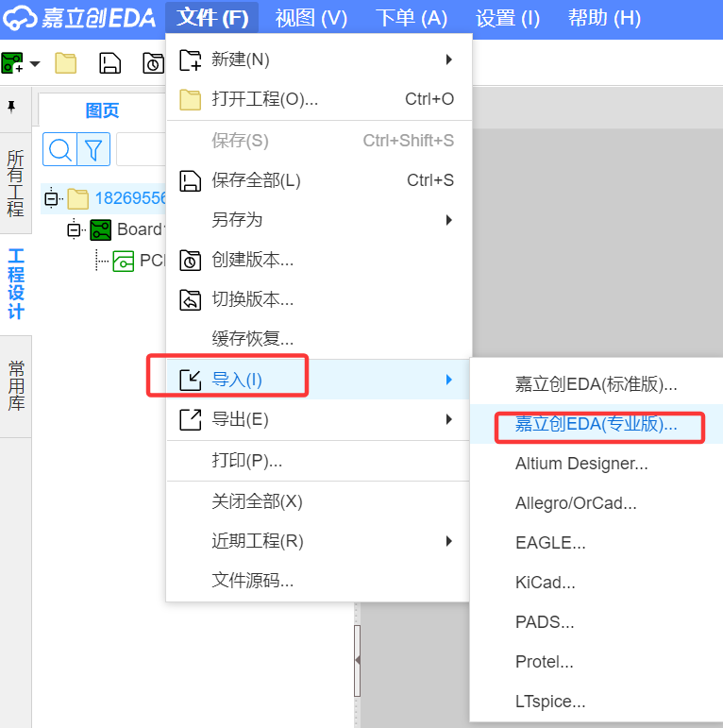
Task: Click the pin icon on left sidebar
Action: 11,108
